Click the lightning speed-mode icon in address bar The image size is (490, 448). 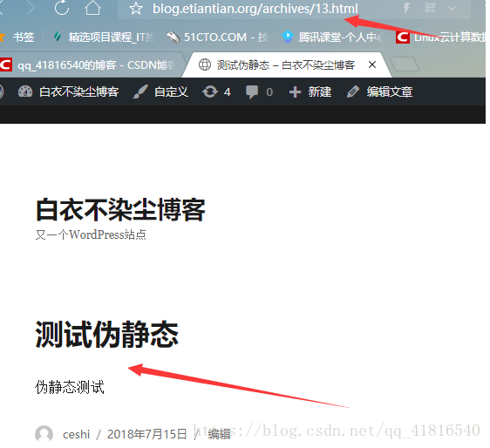pos(406,8)
